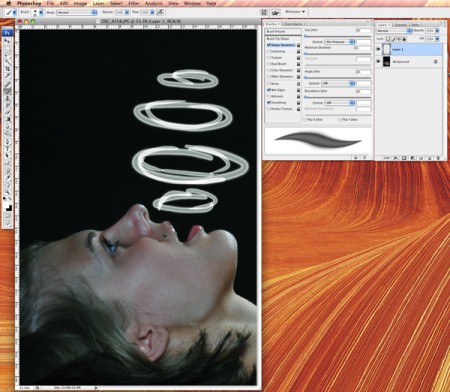Uncheck the Smoothing checkbox
Viewport: 450px width, 392px height.
click(269, 103)
